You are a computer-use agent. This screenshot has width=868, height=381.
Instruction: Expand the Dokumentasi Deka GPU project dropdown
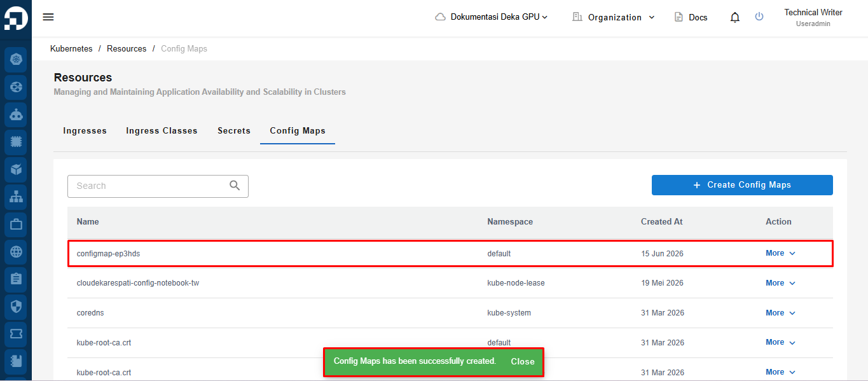[x=492, y=17]
